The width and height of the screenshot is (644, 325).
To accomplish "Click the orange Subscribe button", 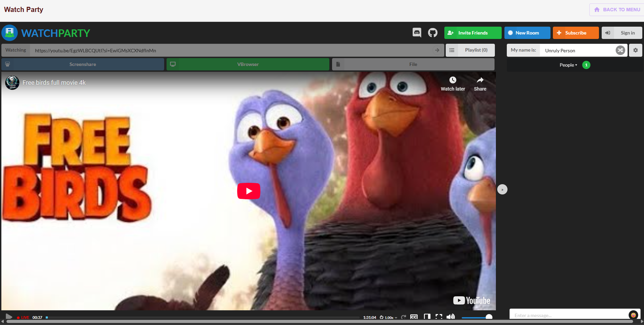I will pyautogui.click(x=576, y=33).
